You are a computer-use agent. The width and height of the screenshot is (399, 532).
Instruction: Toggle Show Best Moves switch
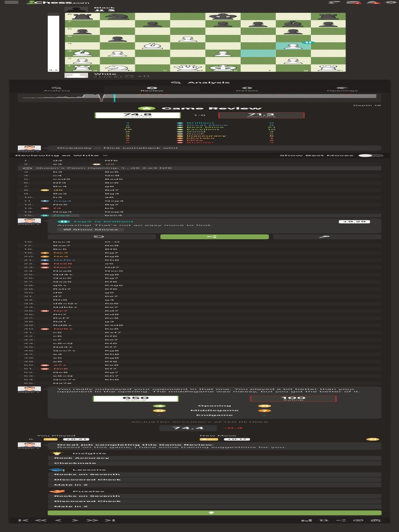pyautogui.click(x=370, y=155)
